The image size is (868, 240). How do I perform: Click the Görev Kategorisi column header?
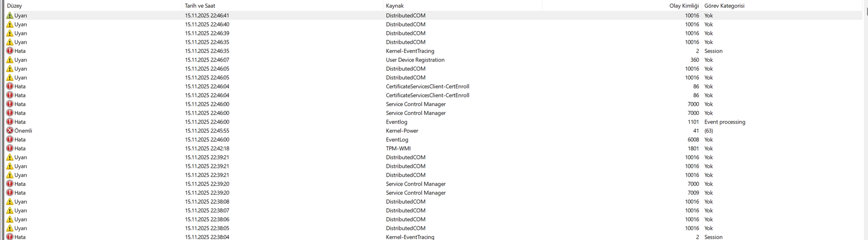click(724, 6)
